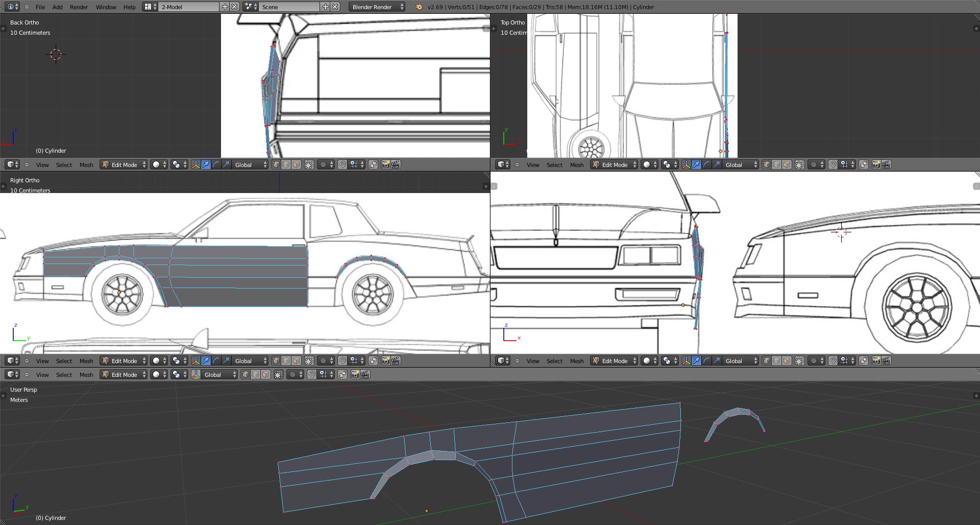The height and width of the screenshot is (525, 980).
Task: Select scale manipulator in Top Ortho header
Action: pos(717,164)
